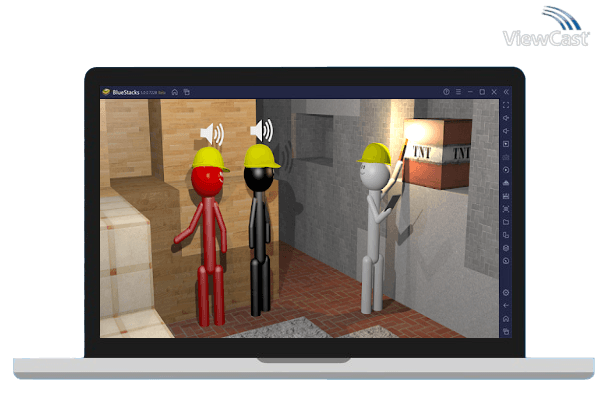Screen dimensions: 602x414
Task: Click the grid icon above the screenshot tool
Action: click(506, 196)
